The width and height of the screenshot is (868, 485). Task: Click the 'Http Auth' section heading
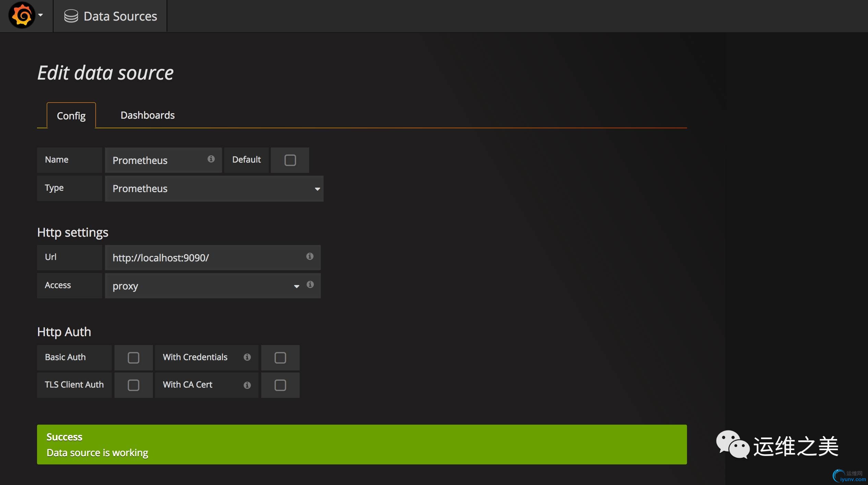[64, 332]
